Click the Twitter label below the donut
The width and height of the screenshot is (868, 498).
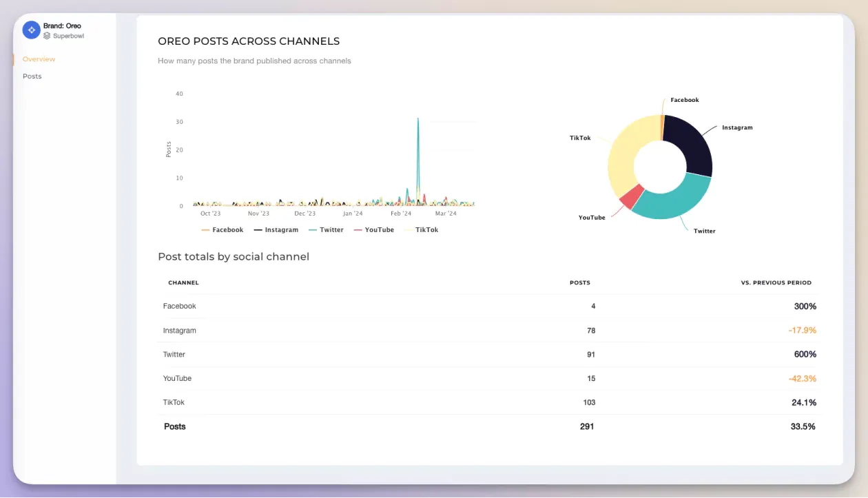(704, 231)
